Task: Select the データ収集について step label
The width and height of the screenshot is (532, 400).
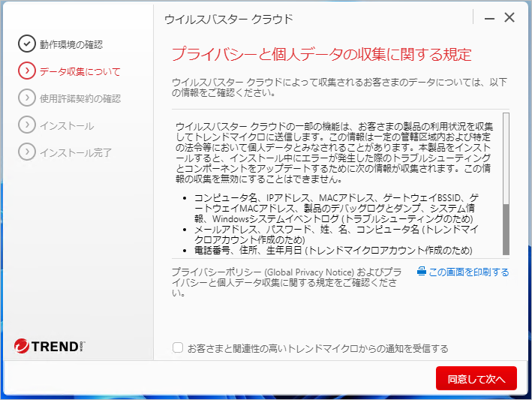Action: point(80,71)
